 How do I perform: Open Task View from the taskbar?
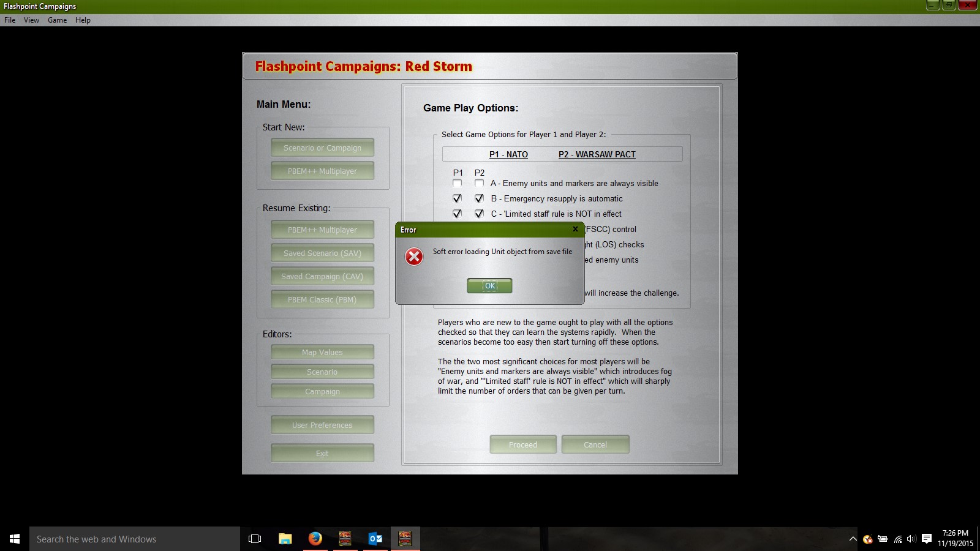point(255,539)
